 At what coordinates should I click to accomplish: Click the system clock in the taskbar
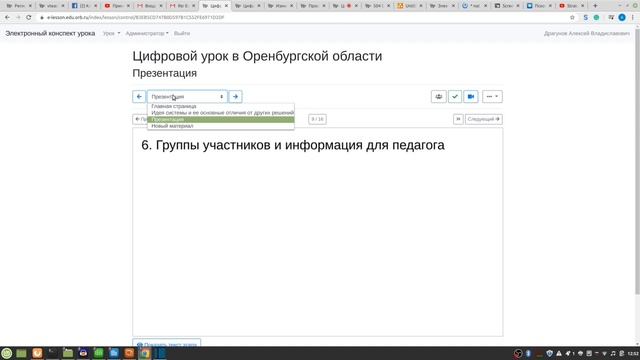pos(633,353)
